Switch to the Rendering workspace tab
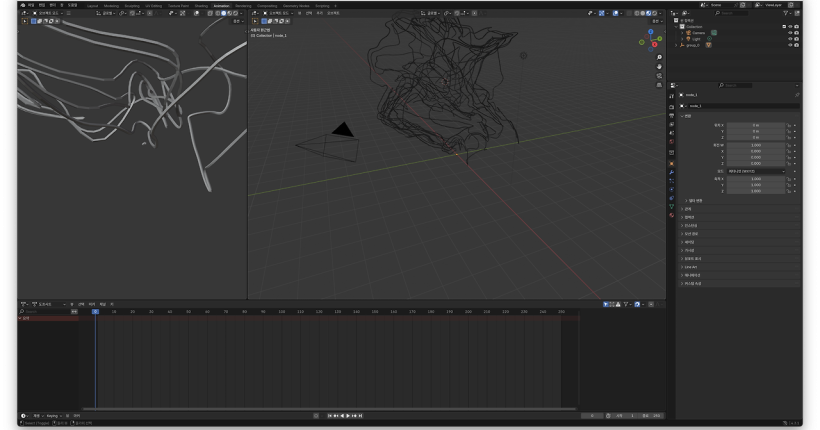The width and height of the screenshot is (820, 430). [x=243, y=5]
